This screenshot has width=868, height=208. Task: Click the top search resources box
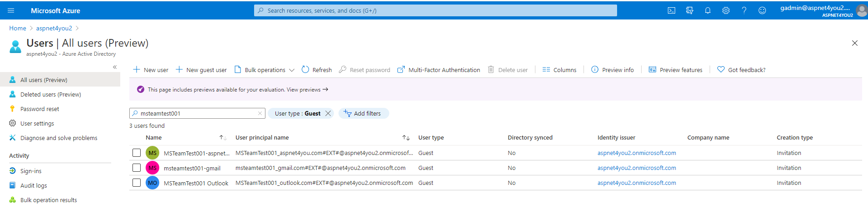[x=436, y=10]
